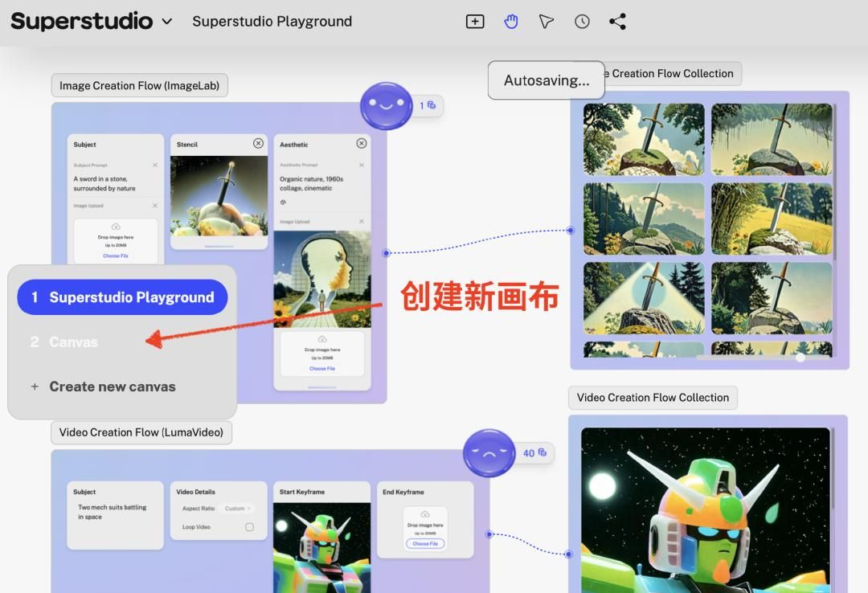This screenshot has height=593, width=868.
Task: Open the sword stencil image thumbnail
Action: (x=218, y=196)
